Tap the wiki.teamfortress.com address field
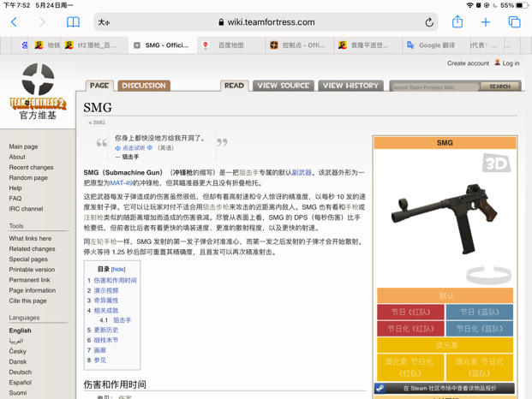Viewport: 532px width, 399px height. tap(266, 22)
